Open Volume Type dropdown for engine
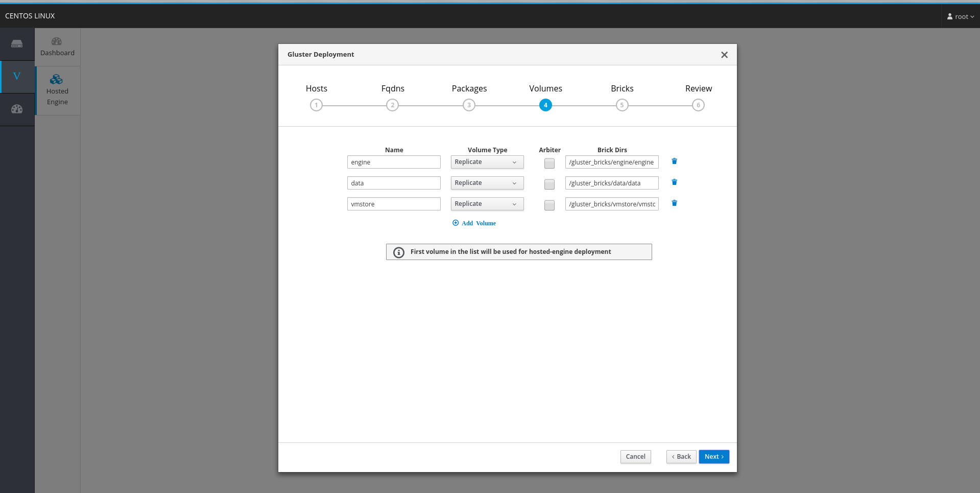The width and height of the screenshot is (980, 493). point(487,162)
